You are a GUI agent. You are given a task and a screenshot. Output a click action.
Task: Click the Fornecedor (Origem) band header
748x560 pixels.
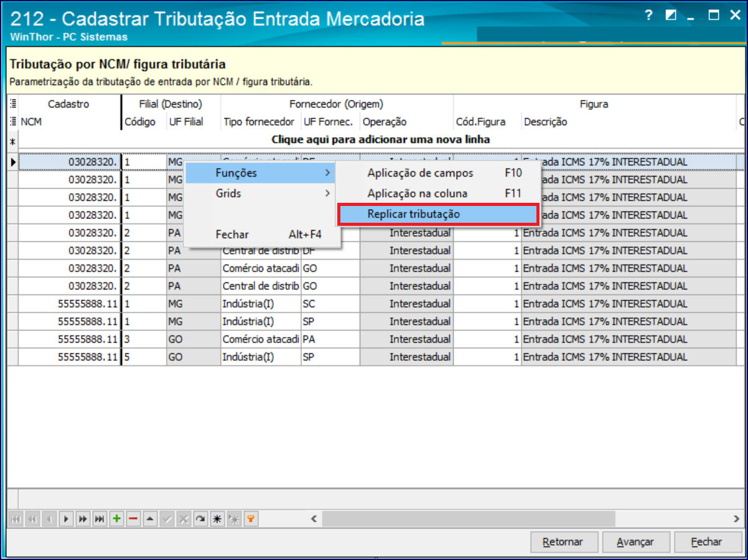(337, 104)
